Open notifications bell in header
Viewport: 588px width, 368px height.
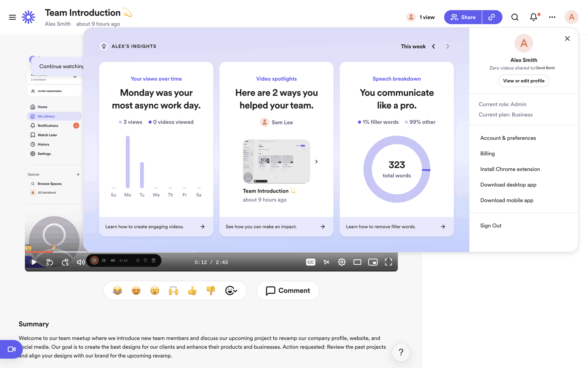point(534,17)
